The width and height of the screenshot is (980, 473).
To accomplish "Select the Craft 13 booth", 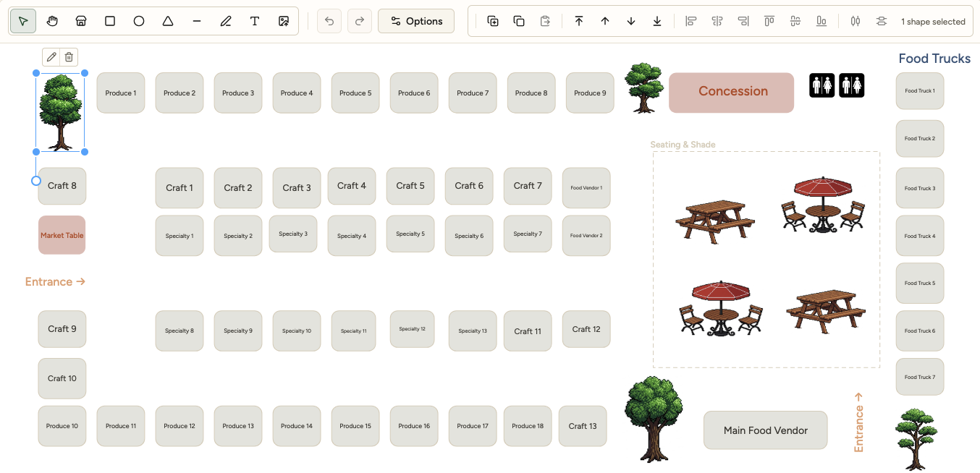I will (x=583, y=426).
